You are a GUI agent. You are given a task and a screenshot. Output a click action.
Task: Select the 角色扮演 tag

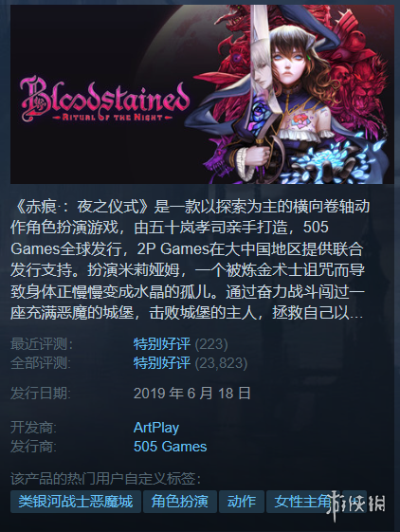pyautogui.click(x=180, y=502)
